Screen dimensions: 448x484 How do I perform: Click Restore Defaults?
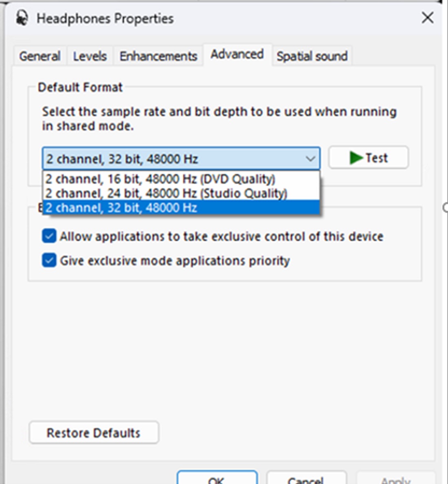click(93, 433)
